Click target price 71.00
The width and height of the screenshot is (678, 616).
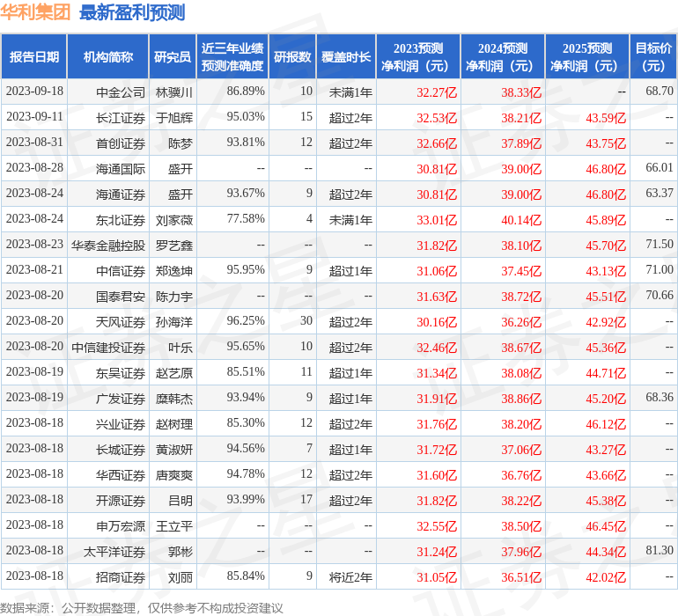[x=660, y=270]
